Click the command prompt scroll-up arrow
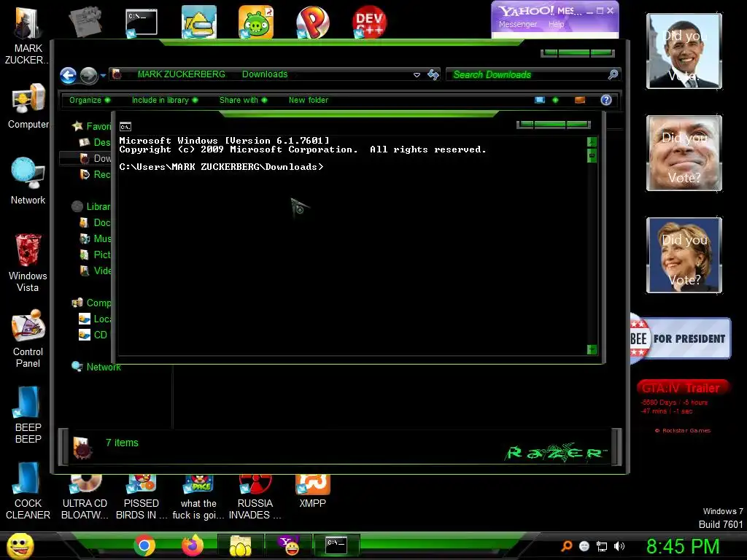 coord(592,141)
